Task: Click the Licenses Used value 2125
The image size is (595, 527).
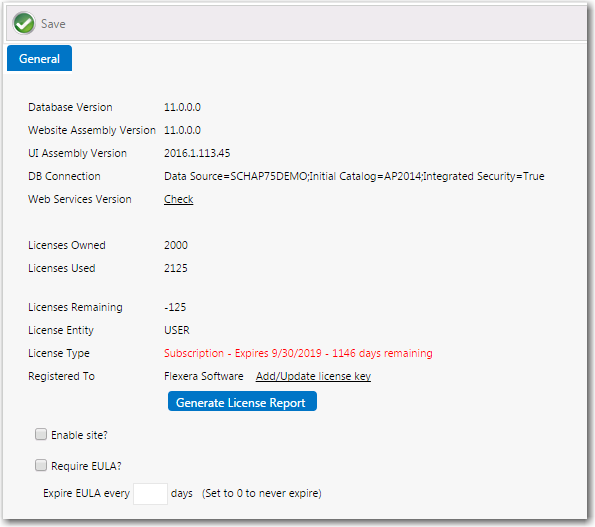Action: coord(176,268)
